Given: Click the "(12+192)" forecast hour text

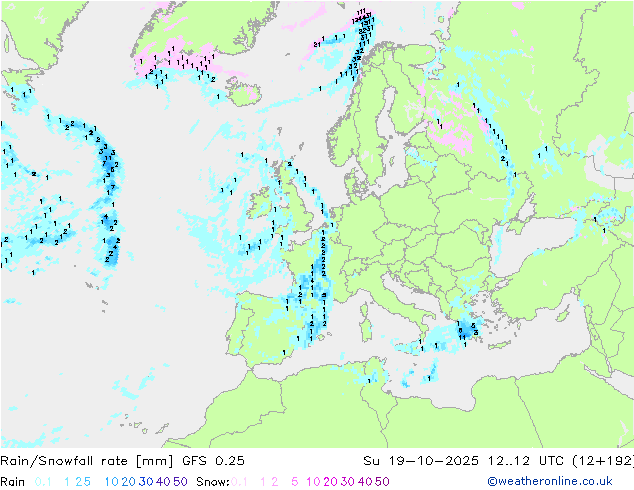Looking at the screenshot, I should 603,461.
